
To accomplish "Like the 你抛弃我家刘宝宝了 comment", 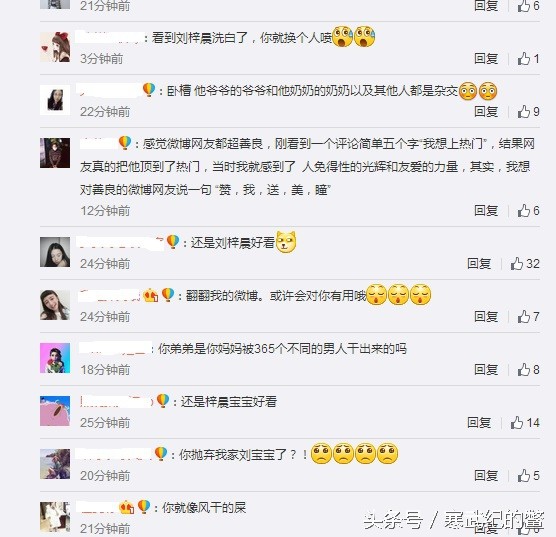I will 524,476.
